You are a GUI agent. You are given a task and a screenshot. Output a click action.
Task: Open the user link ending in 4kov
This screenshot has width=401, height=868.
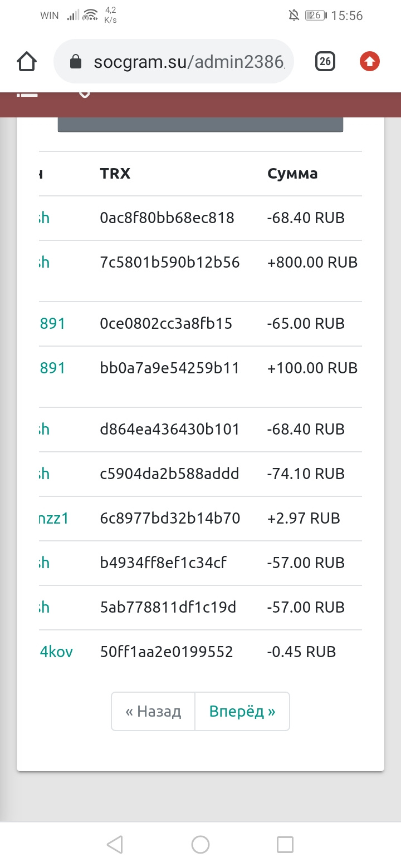click(x=56, y=652)
